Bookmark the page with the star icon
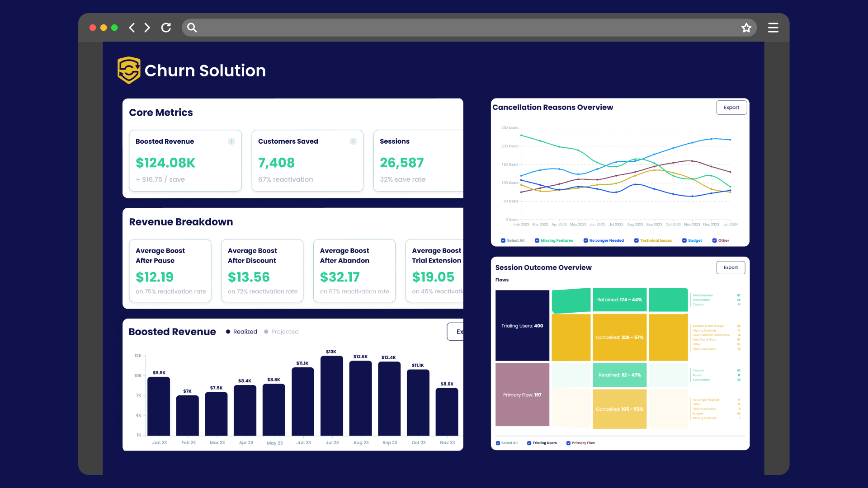Viewport: 868px width, 488px height. coord(746,28)
